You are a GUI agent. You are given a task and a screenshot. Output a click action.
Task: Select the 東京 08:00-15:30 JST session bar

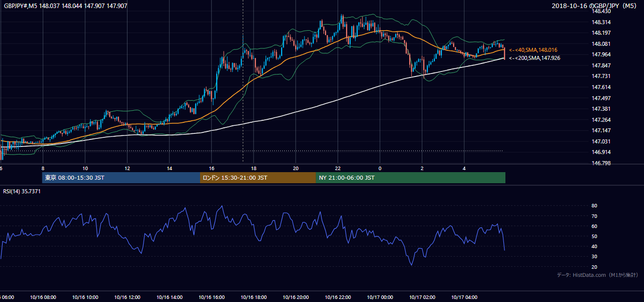click(121, 178)
